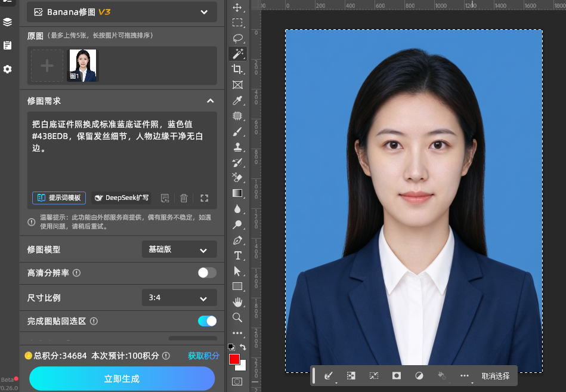
Task: Select the Move tool
Action: tap(237, 8)
